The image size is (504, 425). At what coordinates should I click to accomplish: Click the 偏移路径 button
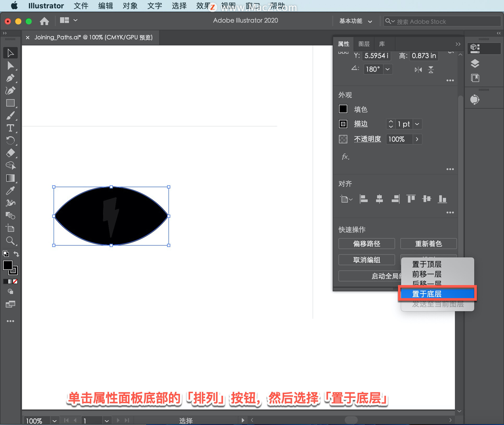pos(366,244)
